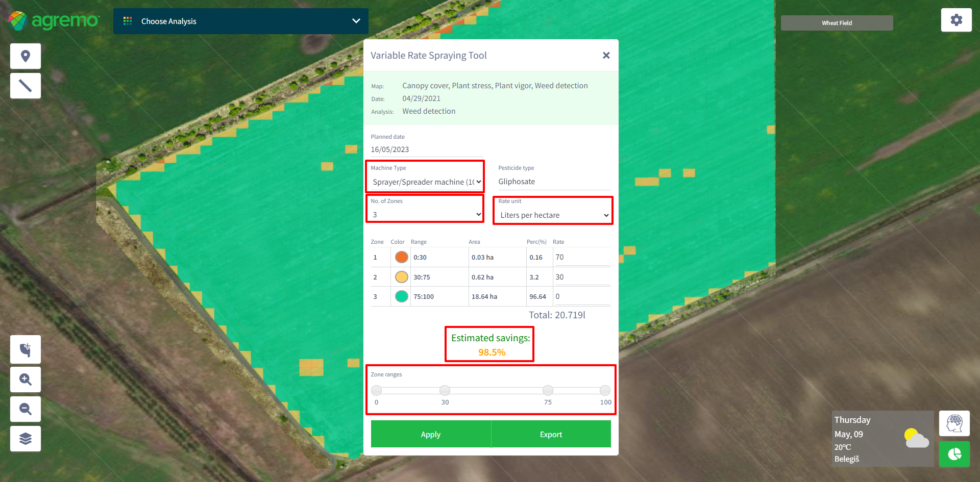Open the Machine Type dropdown
The width and height of the screenshot is (980, 482).
[x=426, y=182]
